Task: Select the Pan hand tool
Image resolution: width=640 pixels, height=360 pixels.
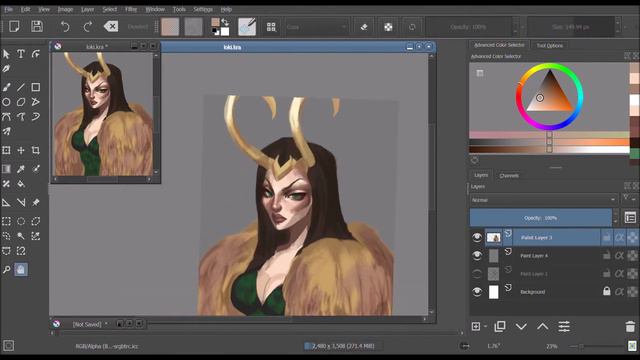Action: coord(21,269)
